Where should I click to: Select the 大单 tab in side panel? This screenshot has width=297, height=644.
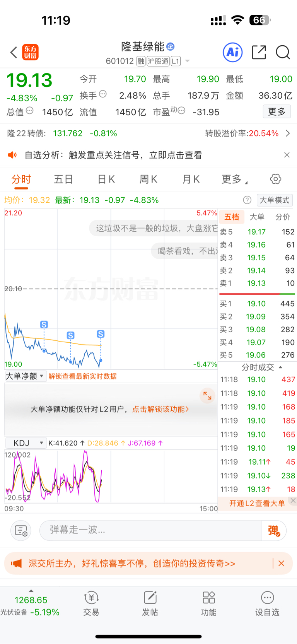257,217
